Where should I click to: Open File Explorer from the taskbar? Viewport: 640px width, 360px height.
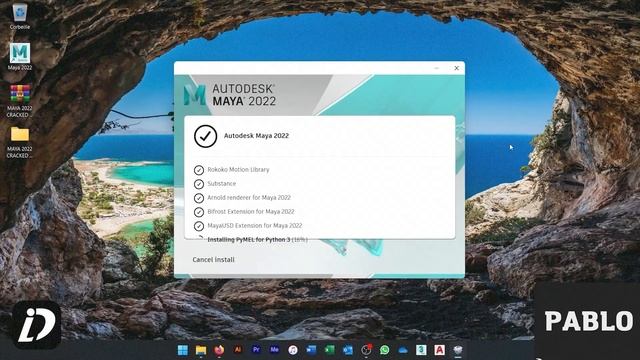(x=201, y=350)
